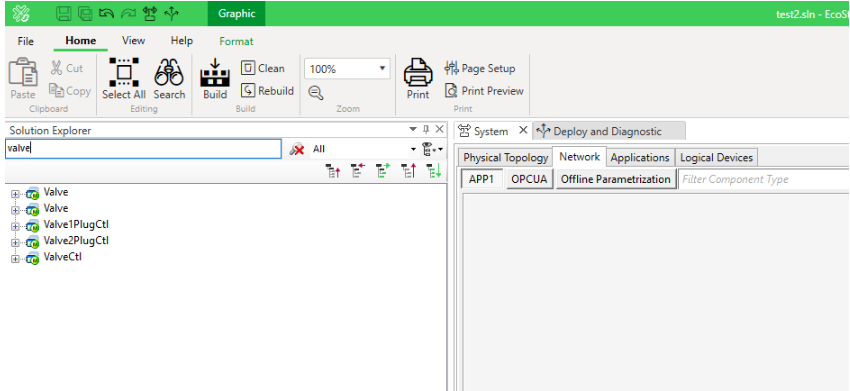Switch to the Home ribbon tab
The width and height of the screenshot is (850, 391).
81,41
